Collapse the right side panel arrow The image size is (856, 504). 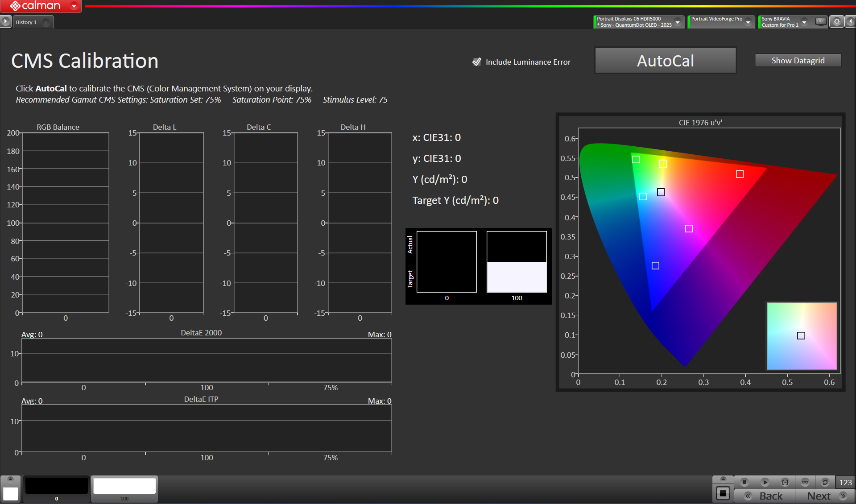[850, 21]
